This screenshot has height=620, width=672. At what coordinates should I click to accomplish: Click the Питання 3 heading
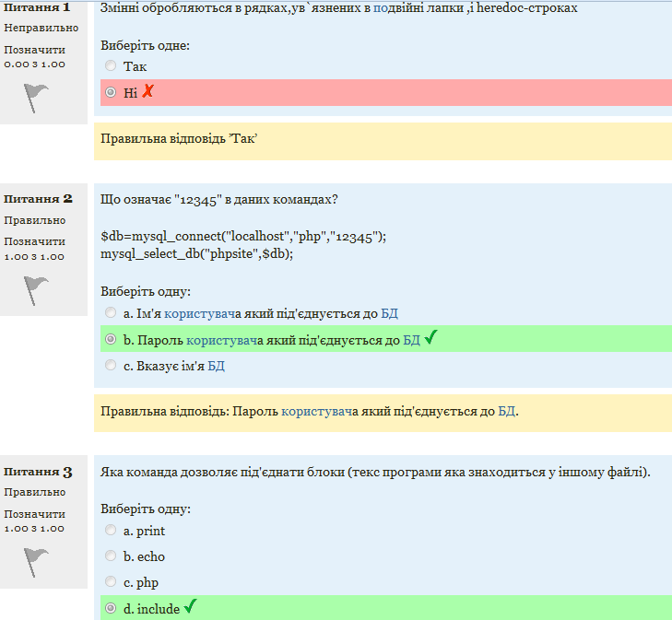pos(38,472)
